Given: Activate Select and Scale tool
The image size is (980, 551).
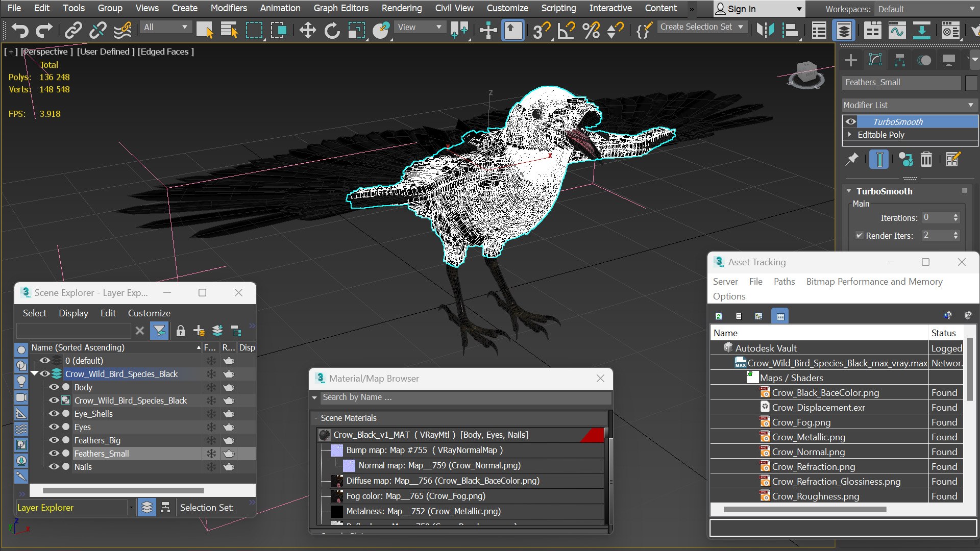Looking at the screenshot, I should (x=356, y=30).
